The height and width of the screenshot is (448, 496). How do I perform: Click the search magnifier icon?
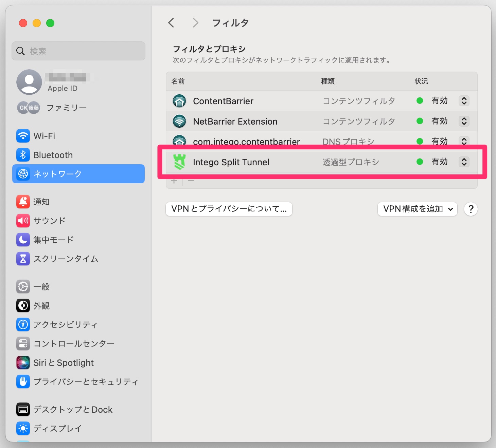[x=21, y=51]
